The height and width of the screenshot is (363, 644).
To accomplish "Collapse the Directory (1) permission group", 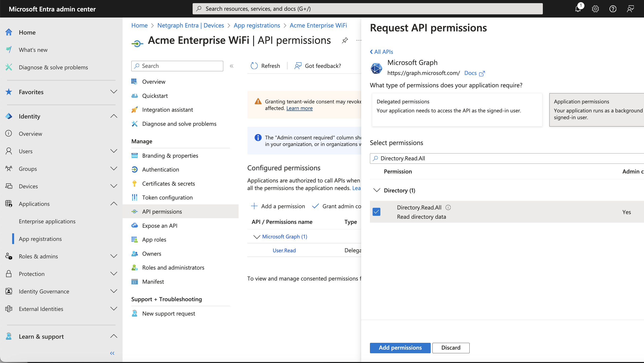I will pyautogui.click(x=376, y=191).
